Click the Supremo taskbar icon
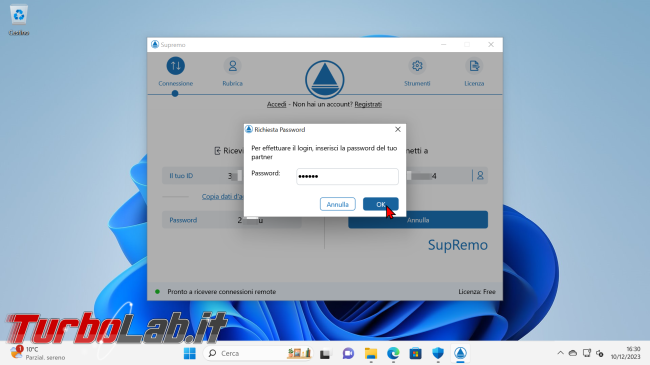The width and height of the screenshot is (650, 365). (460, 353)
